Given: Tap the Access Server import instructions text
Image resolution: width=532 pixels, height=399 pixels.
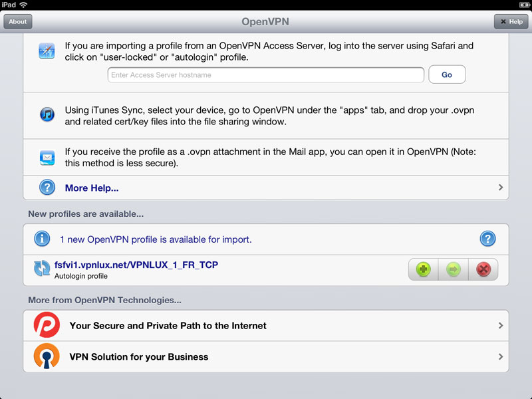Looking at the screenshot, I should [x=269, y=51].
